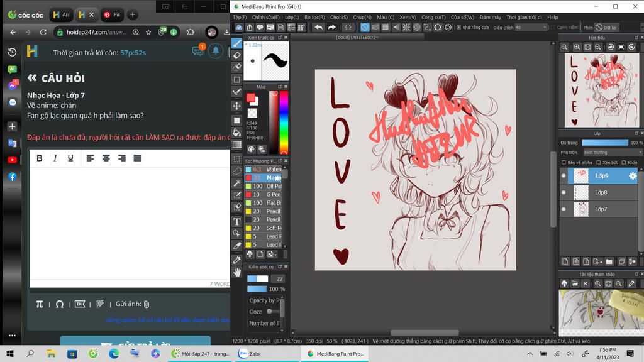Select the Gradient tool
Screen dimensions: 644x362
click(237, 145)
